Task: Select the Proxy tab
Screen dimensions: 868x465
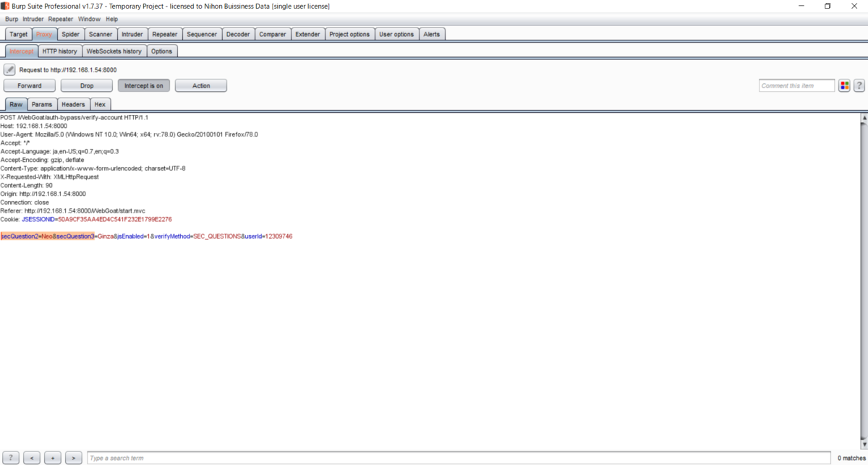Action: [44, 34]
